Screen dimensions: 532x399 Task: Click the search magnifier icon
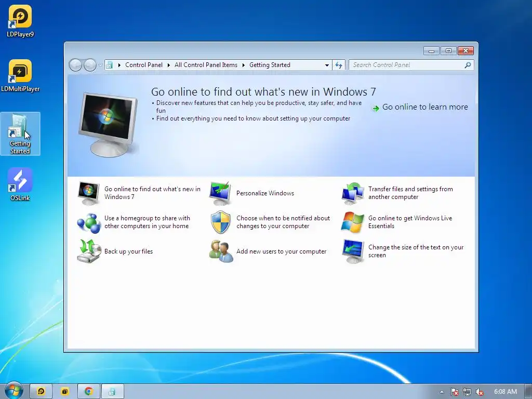(x=468, y=65)
